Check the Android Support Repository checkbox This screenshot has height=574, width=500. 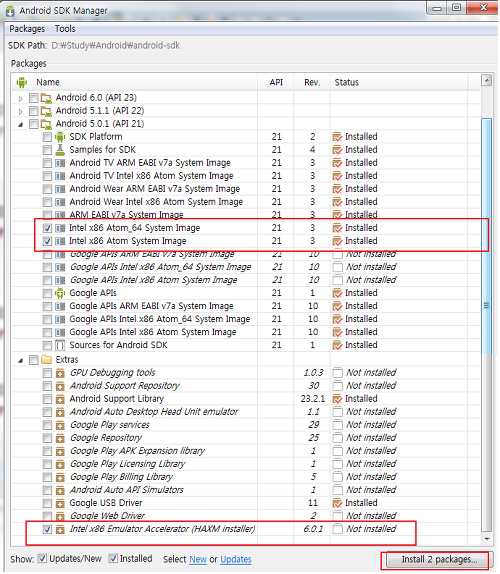[47, 386]
